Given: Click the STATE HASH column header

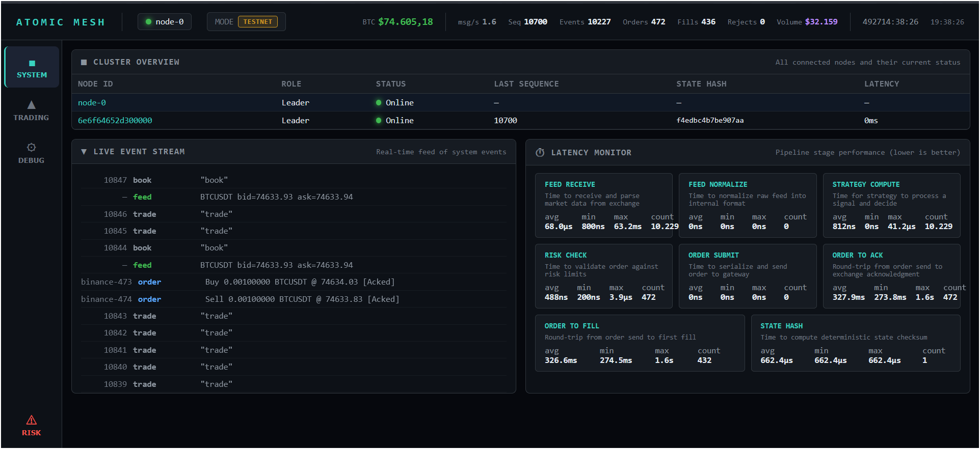Looking at the screenshot, I should coord(701,84).
